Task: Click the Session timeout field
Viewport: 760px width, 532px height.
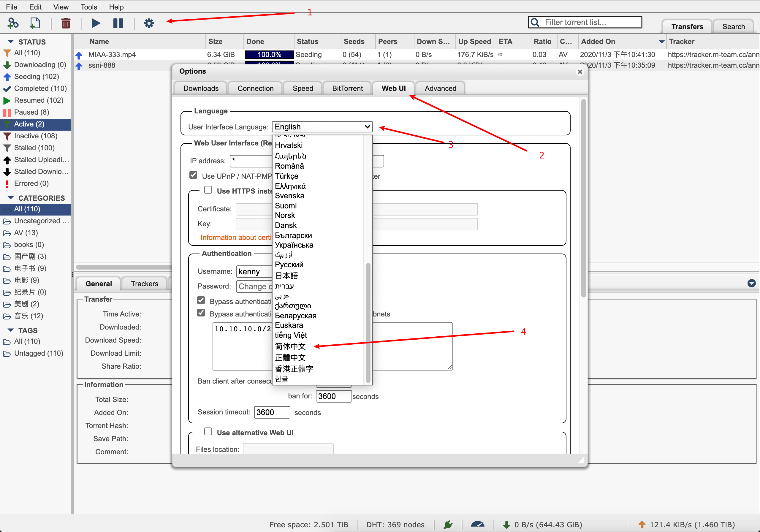Action: point(272,412)
